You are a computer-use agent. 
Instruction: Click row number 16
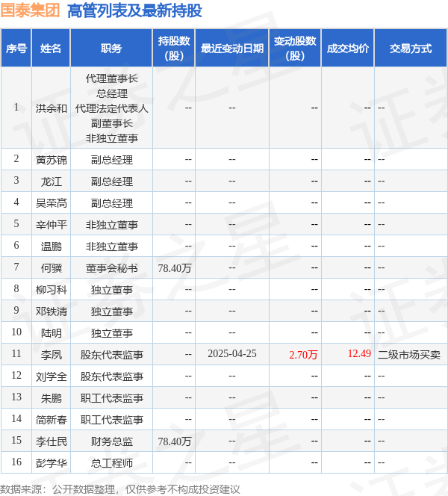coord(16,462)
